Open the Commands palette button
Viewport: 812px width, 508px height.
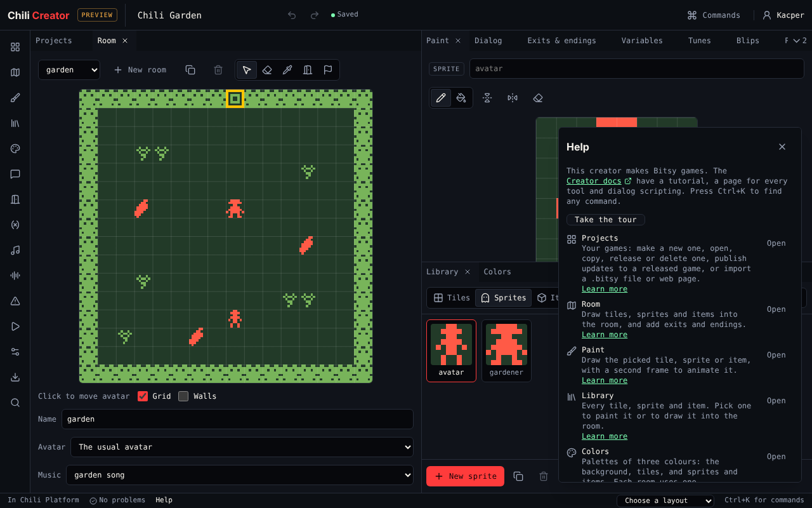pos(714,15)
